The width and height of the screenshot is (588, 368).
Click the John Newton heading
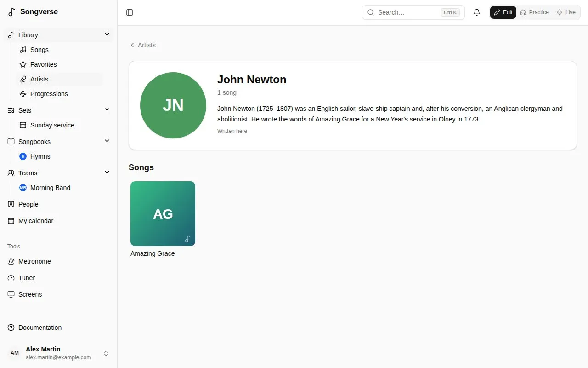tap(252, 80)
